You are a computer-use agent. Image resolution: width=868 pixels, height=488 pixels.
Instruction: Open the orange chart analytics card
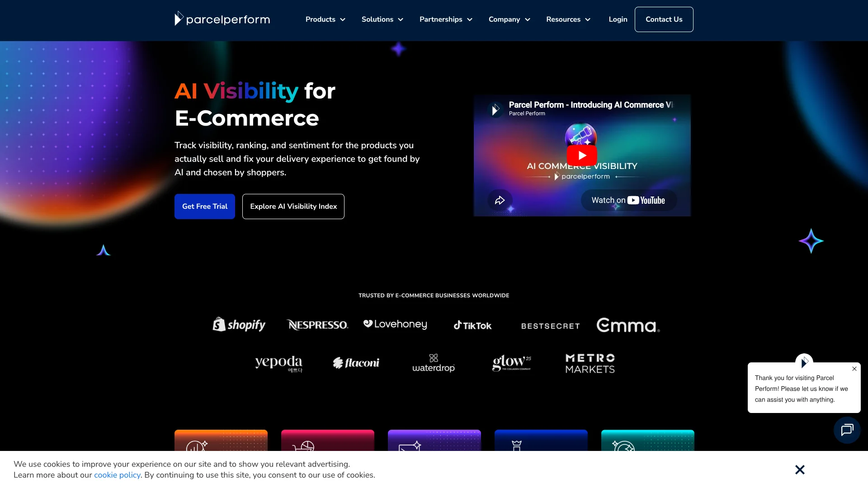[221, 441]
